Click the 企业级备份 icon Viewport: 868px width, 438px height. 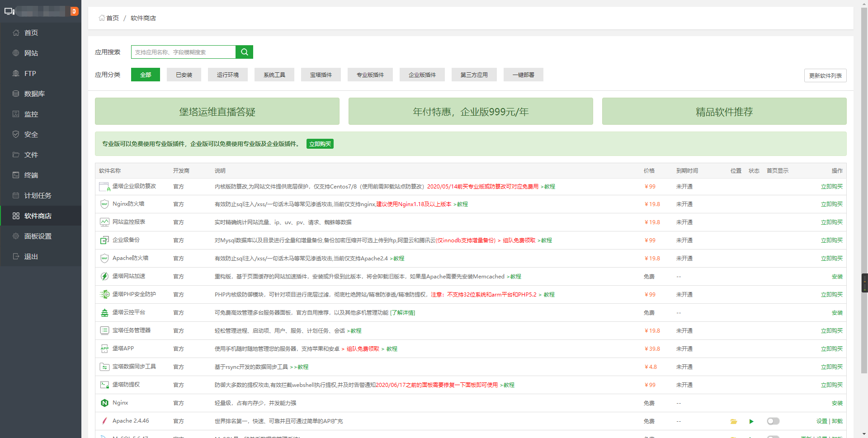tap(104, 240)
